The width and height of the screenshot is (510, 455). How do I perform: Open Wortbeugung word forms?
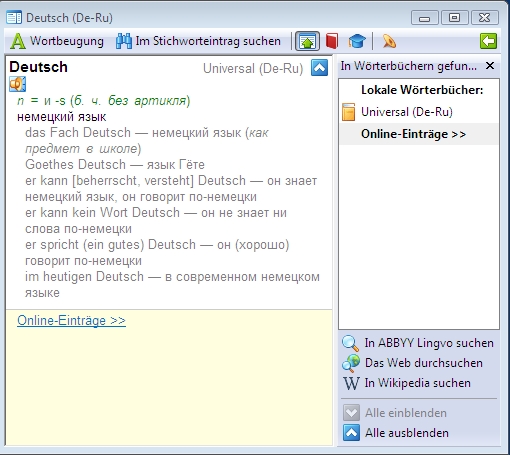[57, 41]
